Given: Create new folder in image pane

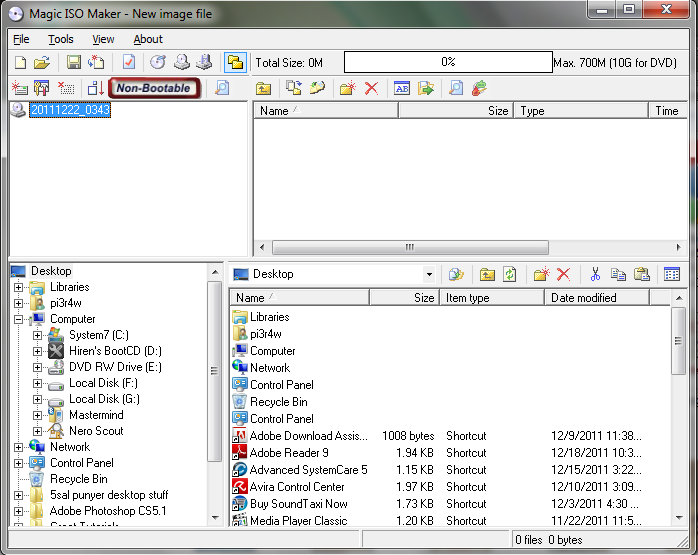Looking at the screenshot, I should pyautogui.click(x=348, y=88).
